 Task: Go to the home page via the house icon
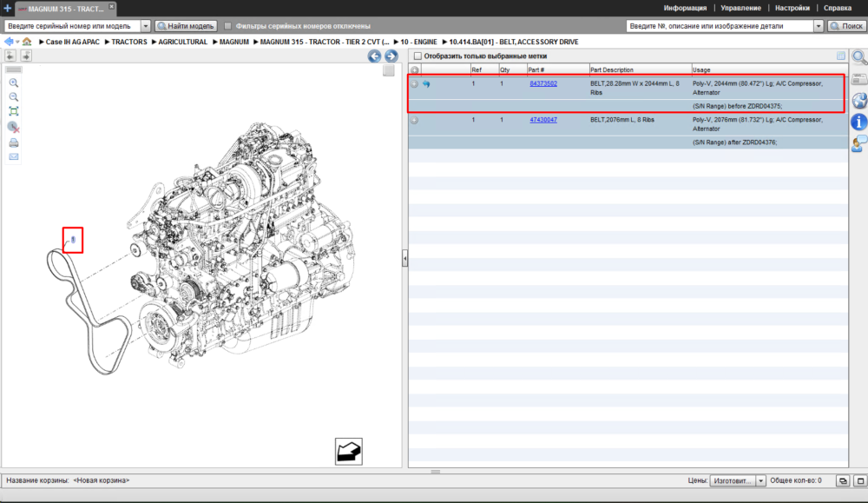(x=27, y=42)
